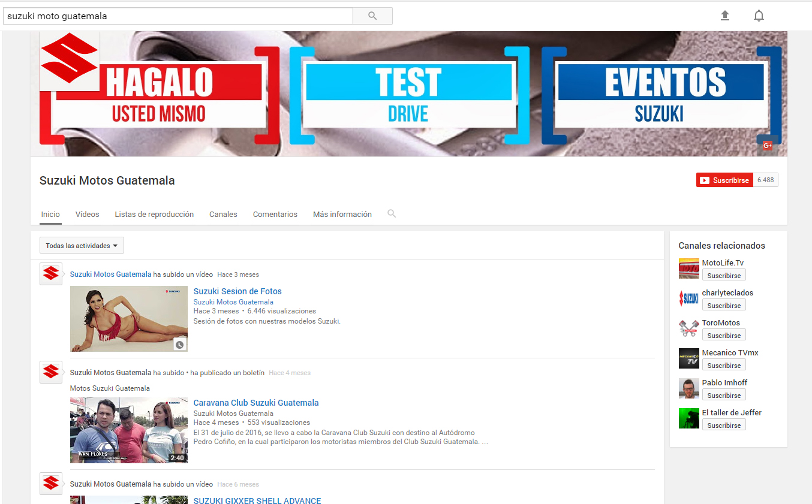
Task: Click 'Hace 3 meses' timestamp in first activity
Action: coord(238,274)
